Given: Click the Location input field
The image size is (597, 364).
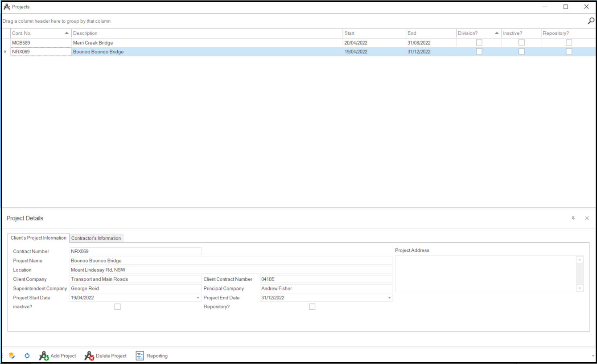Looking at the screenshot, I should tap(231, 270).
